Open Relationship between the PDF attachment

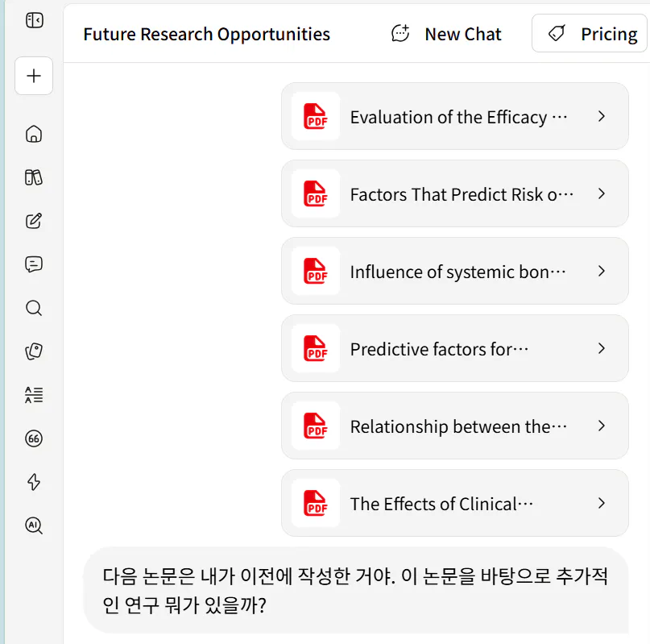click(x=455, y=426)
